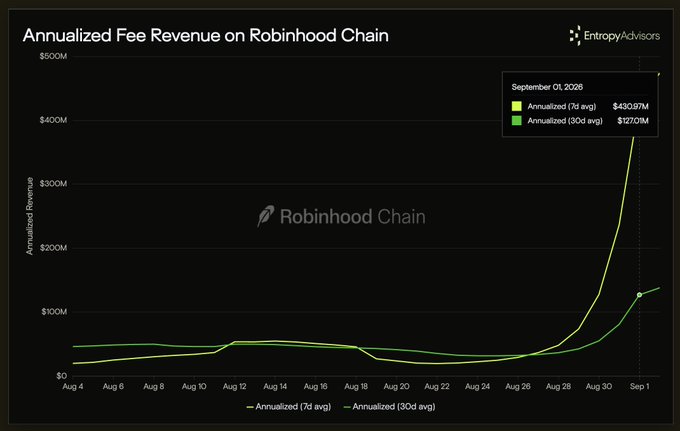Click the $100M y-axis label

54,312
